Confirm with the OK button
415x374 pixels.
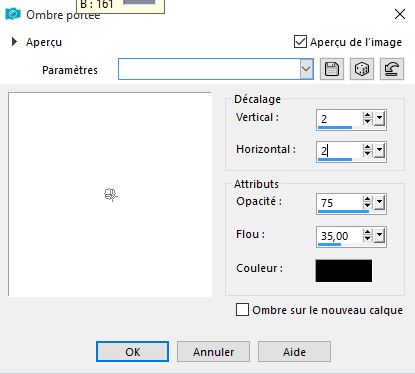click(132, 352)
